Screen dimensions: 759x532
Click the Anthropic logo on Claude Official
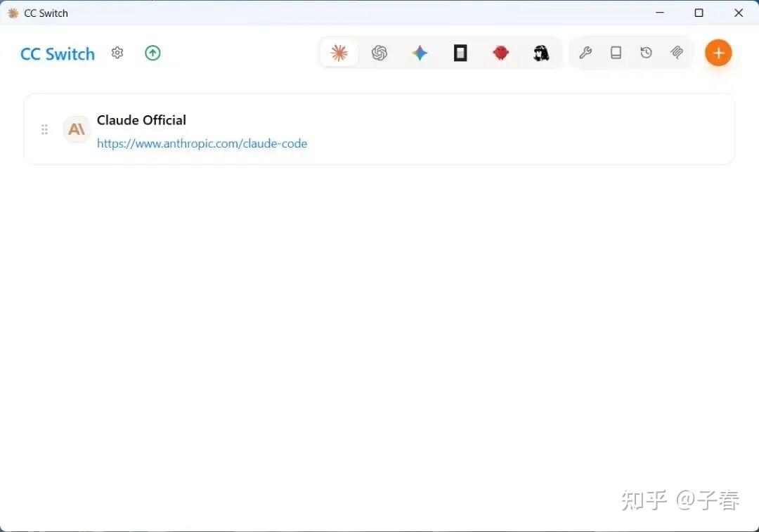pos(77,129)
